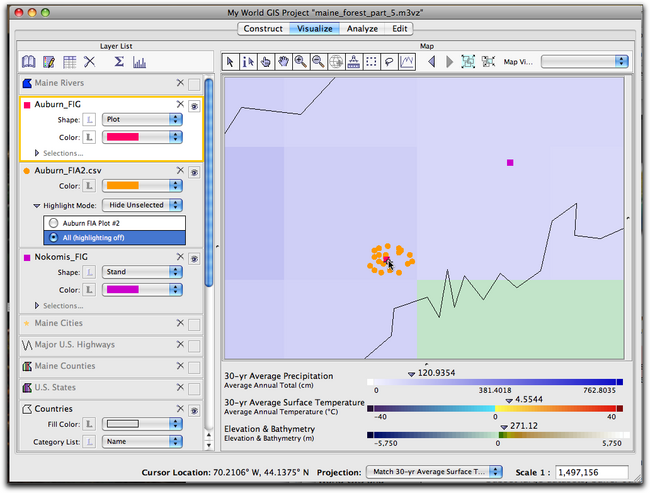650x493 pixels.
Task: Switch to the Edit tab
Action: pos(400,29)
